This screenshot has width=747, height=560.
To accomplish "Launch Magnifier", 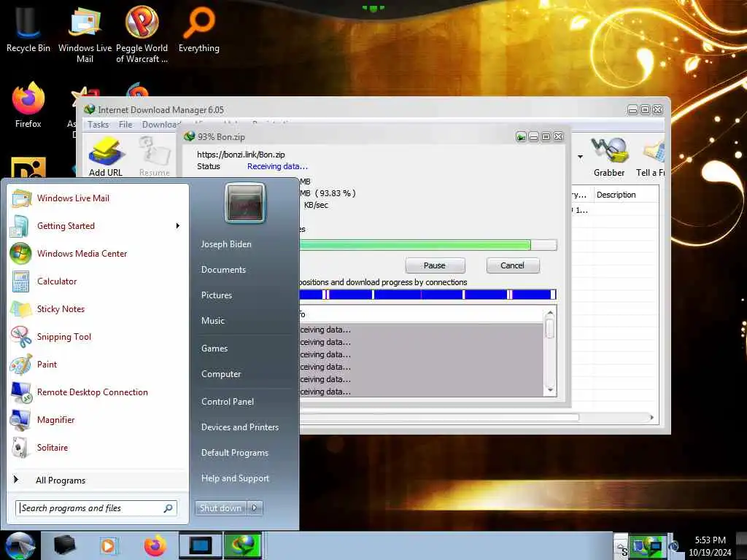I will pos(98,419).
